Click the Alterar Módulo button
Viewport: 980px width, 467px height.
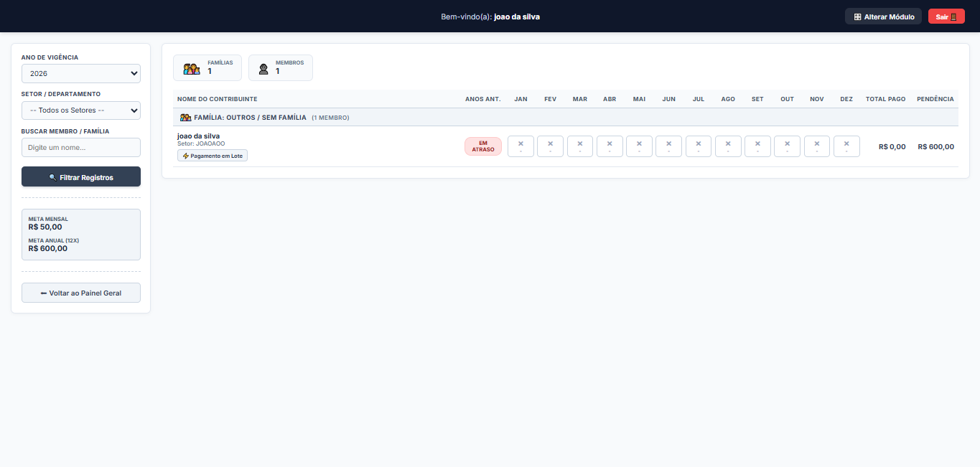[883, 16]
